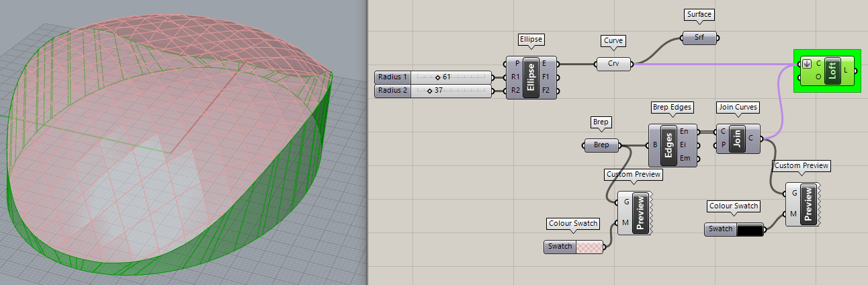Click the Ellipse R2 input
The height and width of the screenshot is (285, 868).
(x=515, y=90)
